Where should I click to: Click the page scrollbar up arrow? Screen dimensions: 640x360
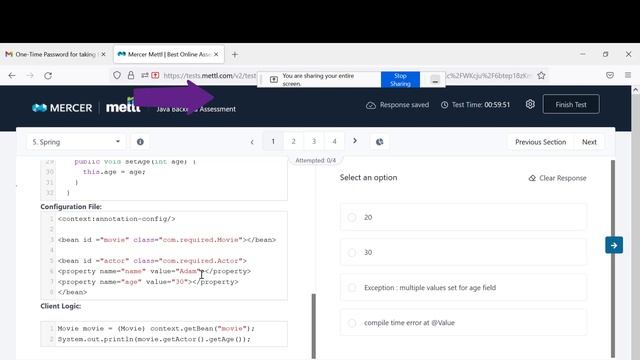pos(635,91)
